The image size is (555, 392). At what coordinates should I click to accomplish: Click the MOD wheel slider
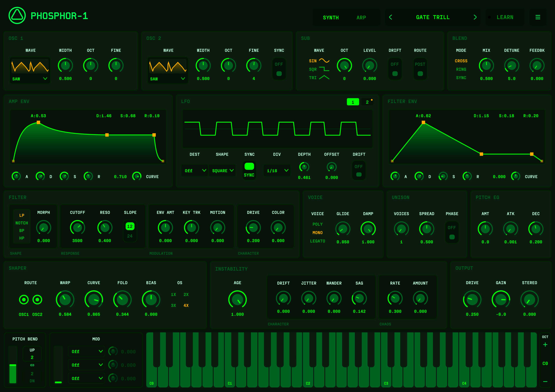[58, 365]
